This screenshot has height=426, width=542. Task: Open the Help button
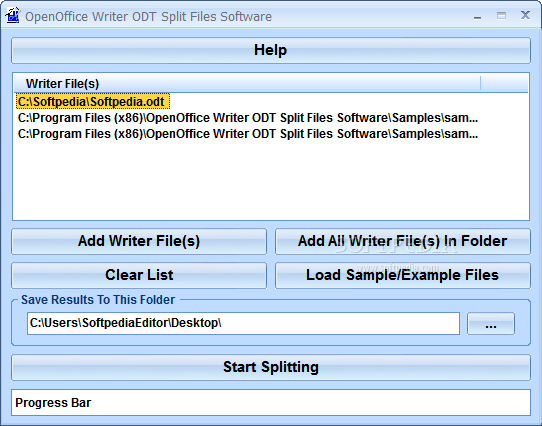[271, 50]
